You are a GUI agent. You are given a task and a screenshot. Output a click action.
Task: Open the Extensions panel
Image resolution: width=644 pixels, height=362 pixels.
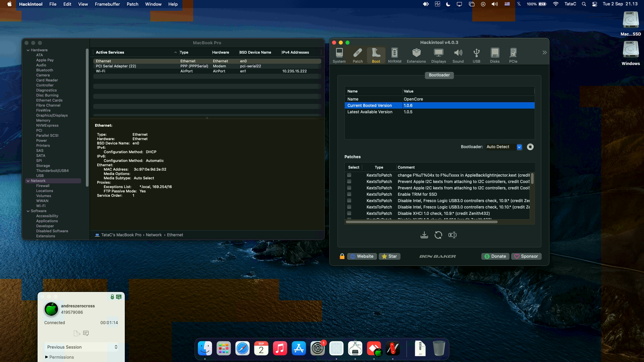click(416, 55)
